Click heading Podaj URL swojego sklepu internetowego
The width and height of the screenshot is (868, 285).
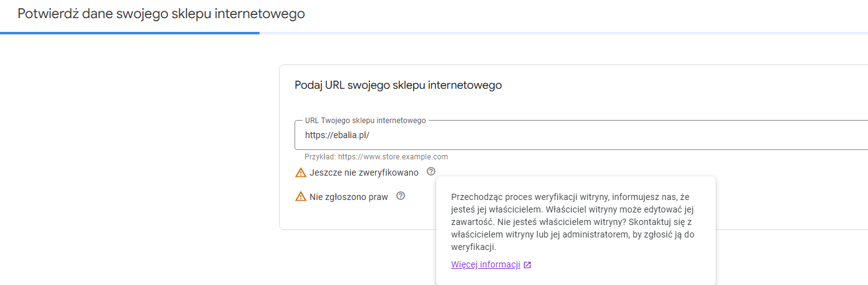pyautogui.click(x=398, y=85)
